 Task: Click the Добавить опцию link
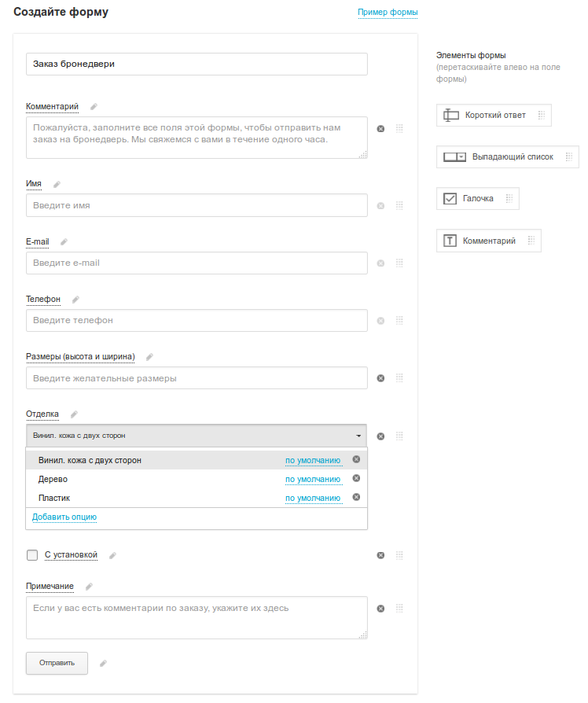coord(64,517)
